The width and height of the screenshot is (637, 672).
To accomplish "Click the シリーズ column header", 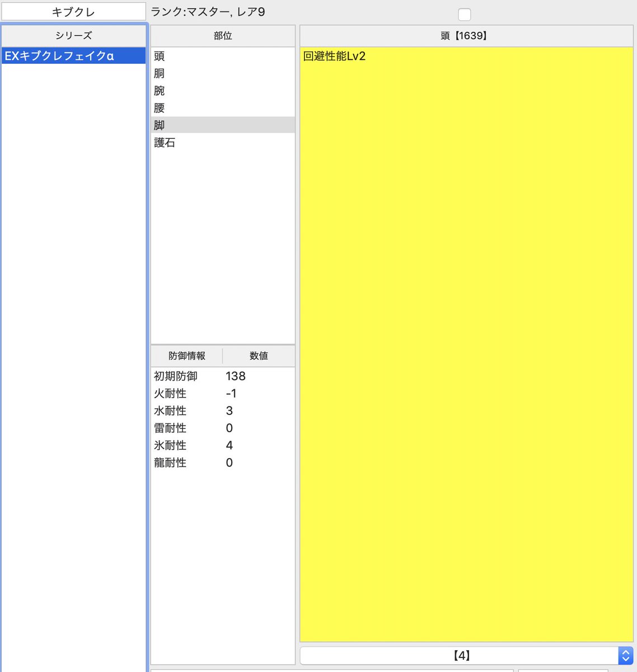I will [73, 35].
